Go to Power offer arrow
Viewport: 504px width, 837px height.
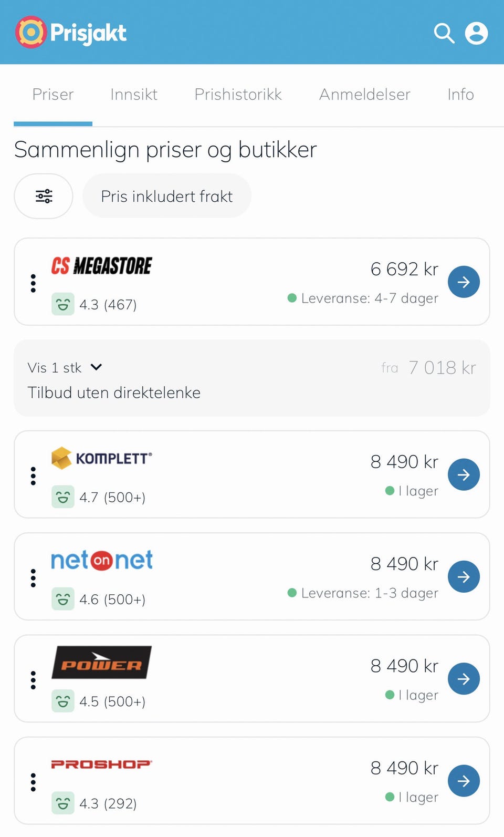click(x=464, y=679)
